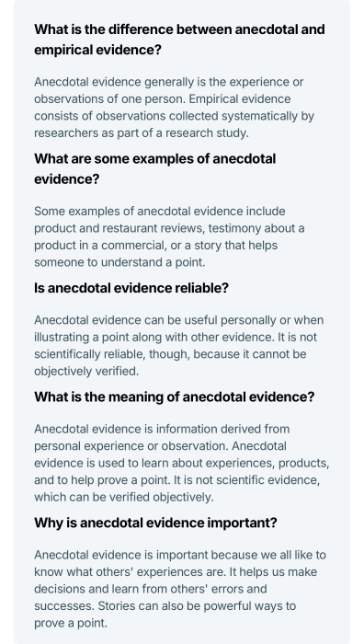Screen dimensions: 364x644
Task: Click the phrase 'personal experience or observation'
Action: click(x=132, y=446)
